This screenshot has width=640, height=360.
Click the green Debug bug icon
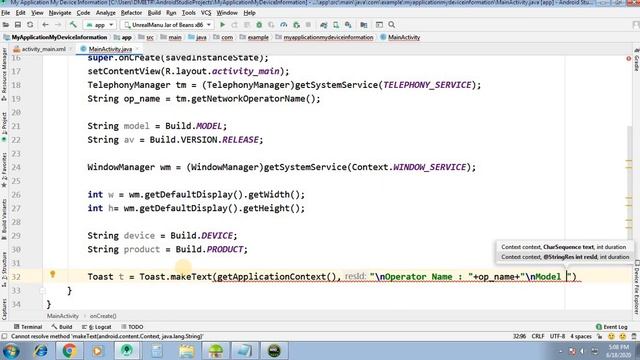click(x=259, y=25)
